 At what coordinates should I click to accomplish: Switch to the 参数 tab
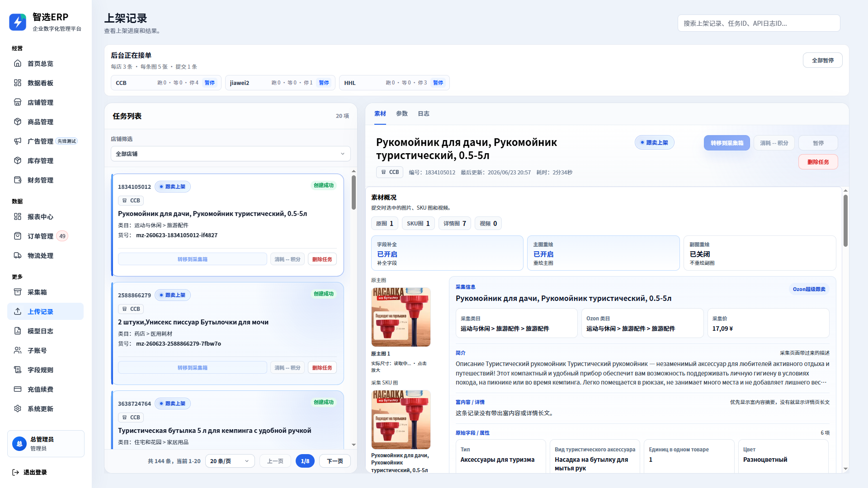[x=402, y=113]
